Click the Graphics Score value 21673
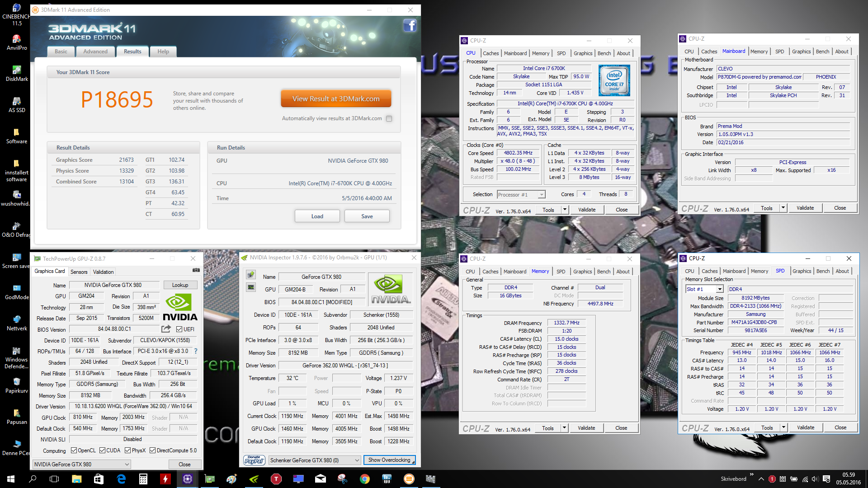 pos(126,160)
